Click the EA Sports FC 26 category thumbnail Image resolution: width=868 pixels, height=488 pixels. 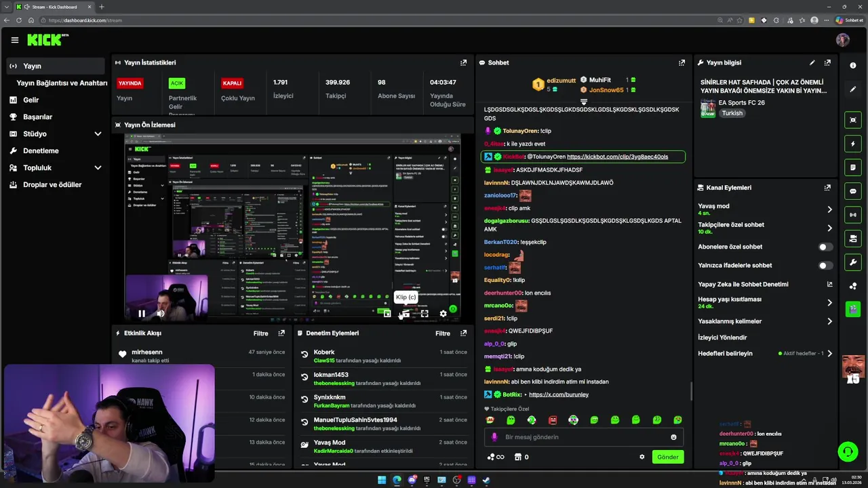coord(708,108)
